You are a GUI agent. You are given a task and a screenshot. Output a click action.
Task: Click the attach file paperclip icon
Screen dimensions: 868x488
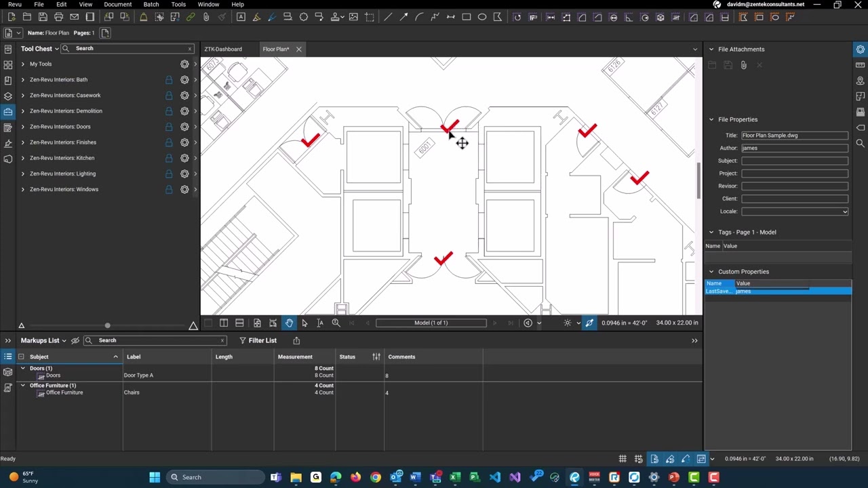(x=743, y=65)
